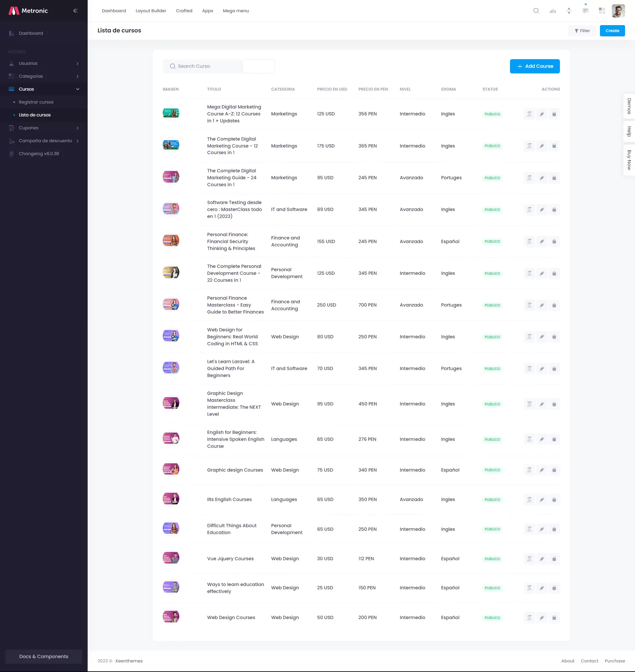635x672 pixels.
Task: Click scroll document icon for Ilts English Courses
Action: 529,500
